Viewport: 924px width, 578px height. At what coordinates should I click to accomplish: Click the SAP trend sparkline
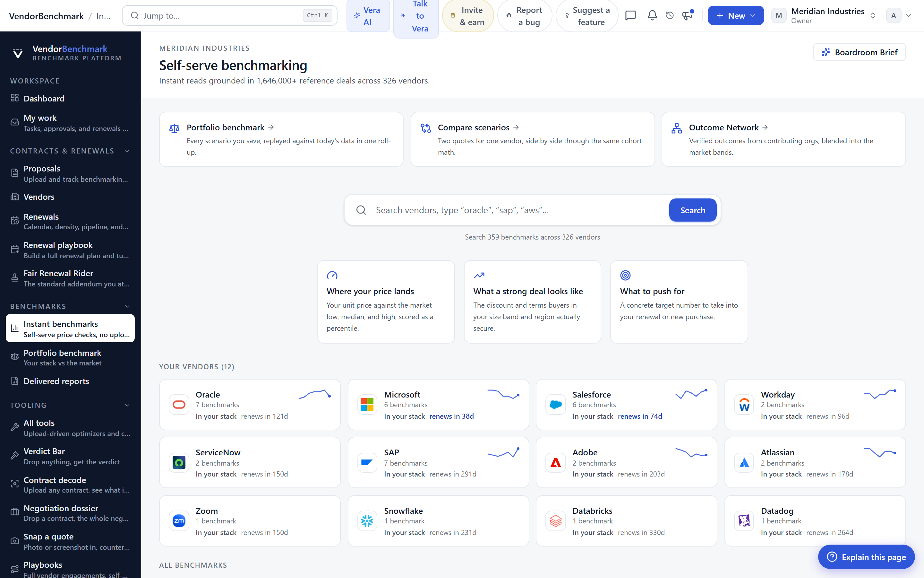coord(503,453)
